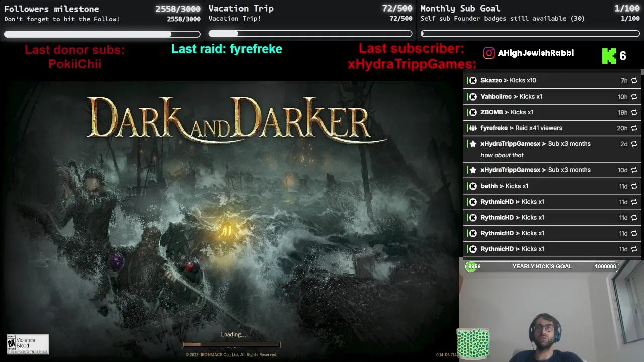Click 'bethh ➤ Kicks x1' event text
The width and height of the screenshot is (644, 362).
(x=504, y=186)
